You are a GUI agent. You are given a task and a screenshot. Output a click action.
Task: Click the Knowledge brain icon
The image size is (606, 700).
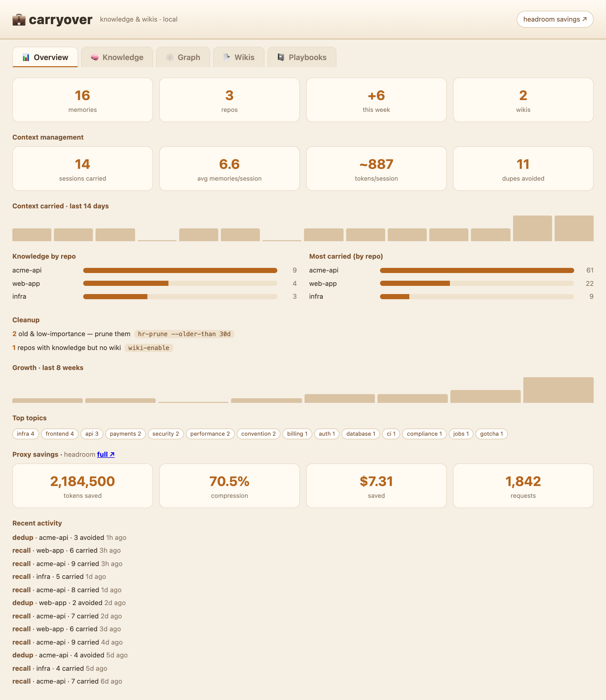tap(95, 57)
